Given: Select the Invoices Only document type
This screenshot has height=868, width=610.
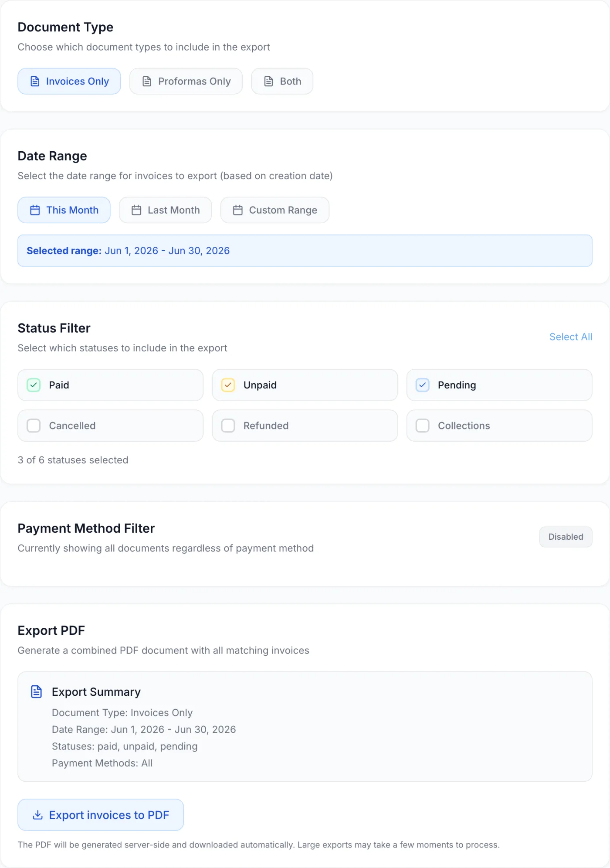Looking at the screenshot, I should point(69,81).
